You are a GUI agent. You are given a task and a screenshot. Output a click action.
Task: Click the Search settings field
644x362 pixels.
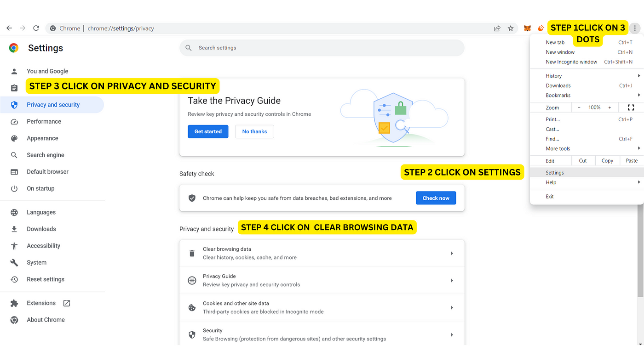322,48
